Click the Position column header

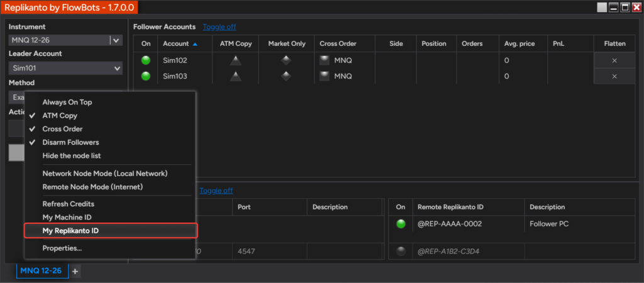[436, 43]
